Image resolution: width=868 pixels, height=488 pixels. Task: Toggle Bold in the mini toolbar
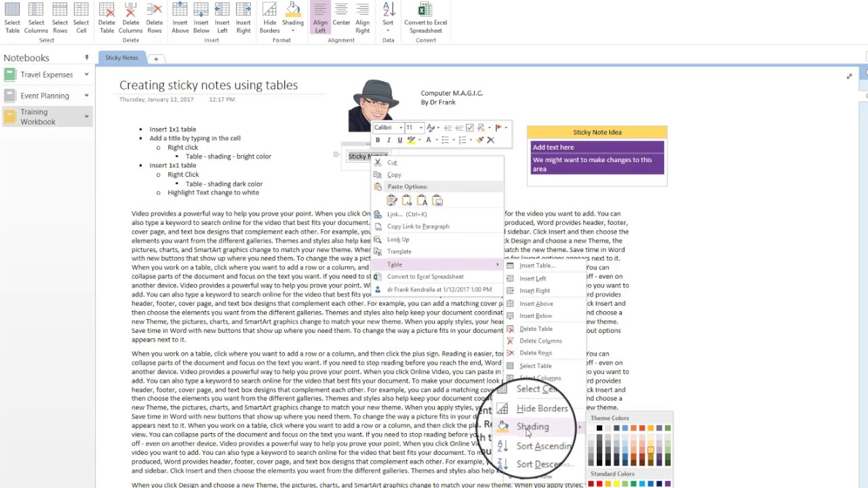click(x=378, y=140)
